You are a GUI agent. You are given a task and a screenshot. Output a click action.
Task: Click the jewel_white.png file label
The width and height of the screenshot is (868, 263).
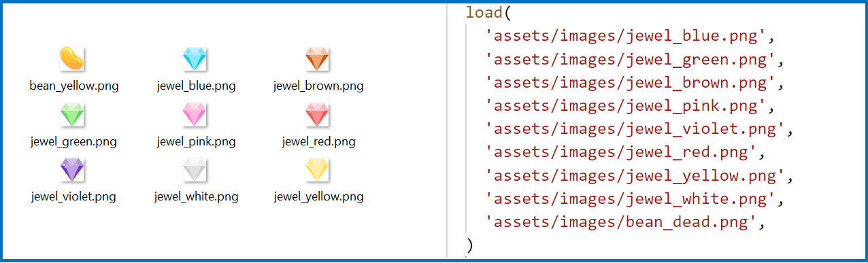[197, 197]
